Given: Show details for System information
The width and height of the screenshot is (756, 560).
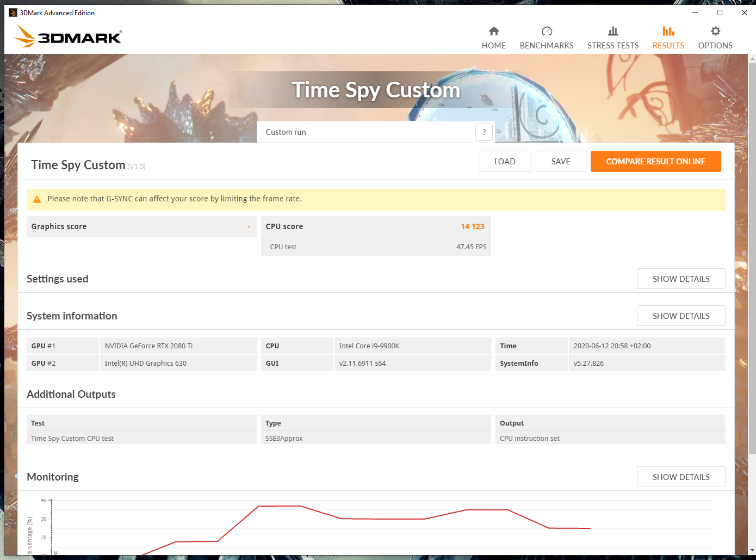Looking at the screenshot, I should [x=681, y=316].
